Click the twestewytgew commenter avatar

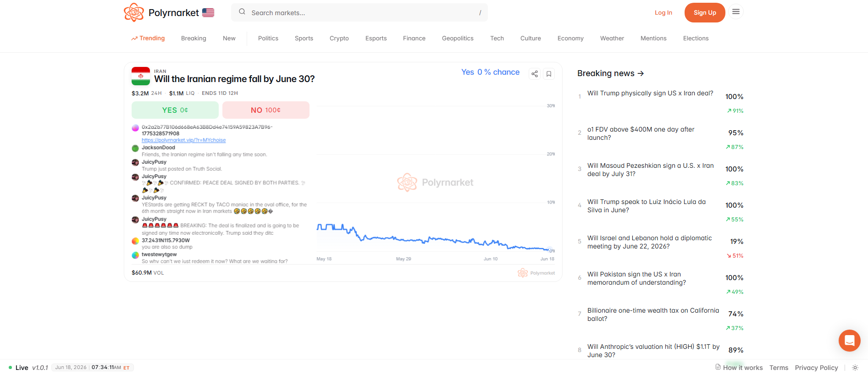[135, 255]
